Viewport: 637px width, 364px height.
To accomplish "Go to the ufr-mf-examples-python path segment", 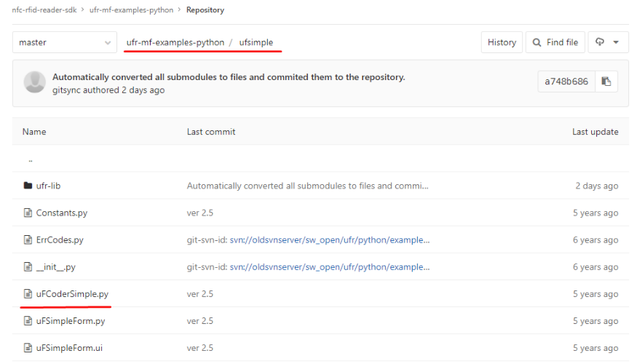I will click(x=175, y=42).
